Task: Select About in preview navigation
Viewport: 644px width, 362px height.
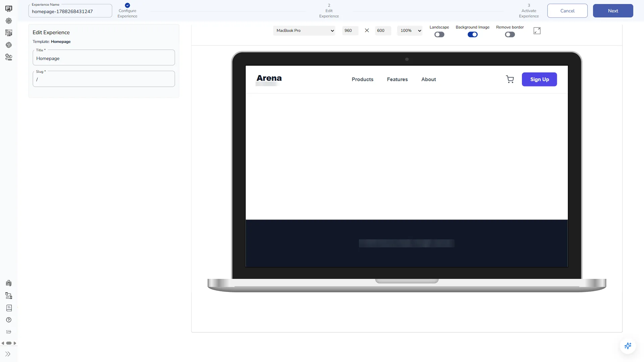Action: (x=429, y=79)
